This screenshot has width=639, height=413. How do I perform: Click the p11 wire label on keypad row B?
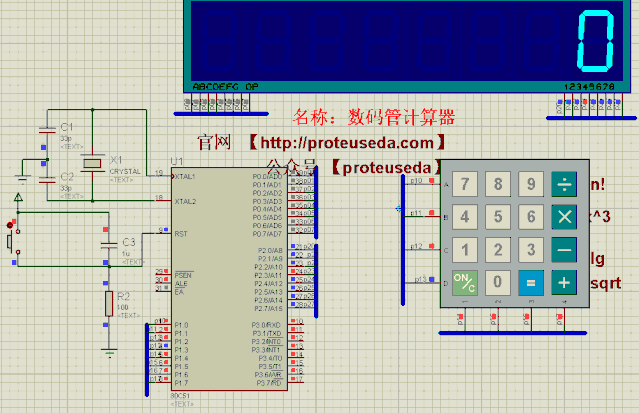coord(416,213)
